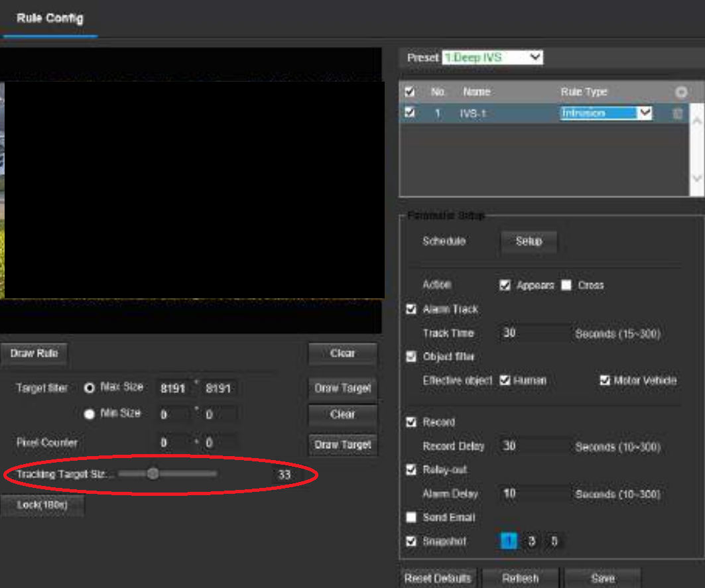This screenshot has height=588, width=705.
Task: Click the add rule plus icon
Action: [x=681, y=92]
